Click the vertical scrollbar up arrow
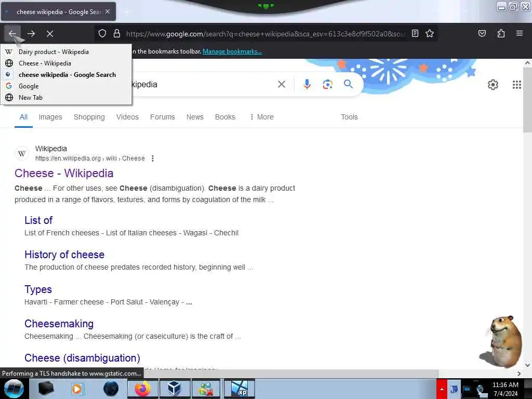This screenshot has height=399, width=532. pos(527,63)
